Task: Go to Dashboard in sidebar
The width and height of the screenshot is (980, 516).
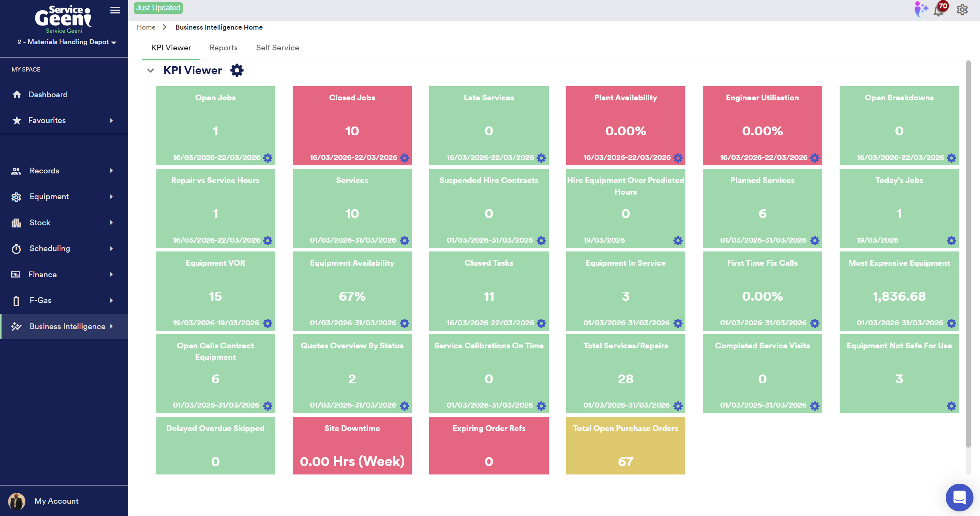Action: tap(48, 95)
